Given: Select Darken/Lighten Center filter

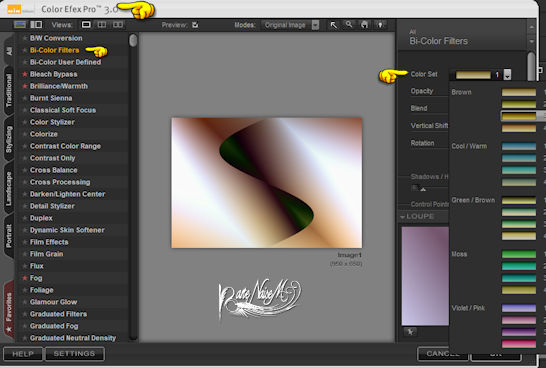Looking at the screenshot, I should (68, 194).
